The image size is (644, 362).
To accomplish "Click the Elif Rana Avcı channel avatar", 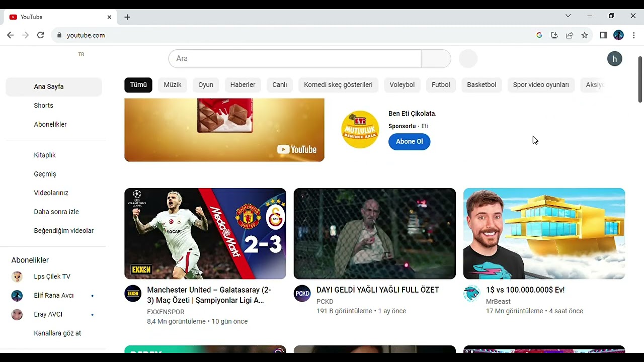I will click(17, 296).
